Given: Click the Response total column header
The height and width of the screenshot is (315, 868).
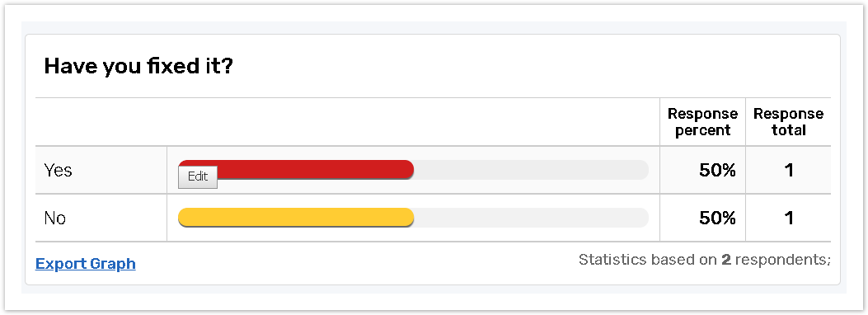Looking at the screenshot, I should pyautogui.click(x=788, y=122).
